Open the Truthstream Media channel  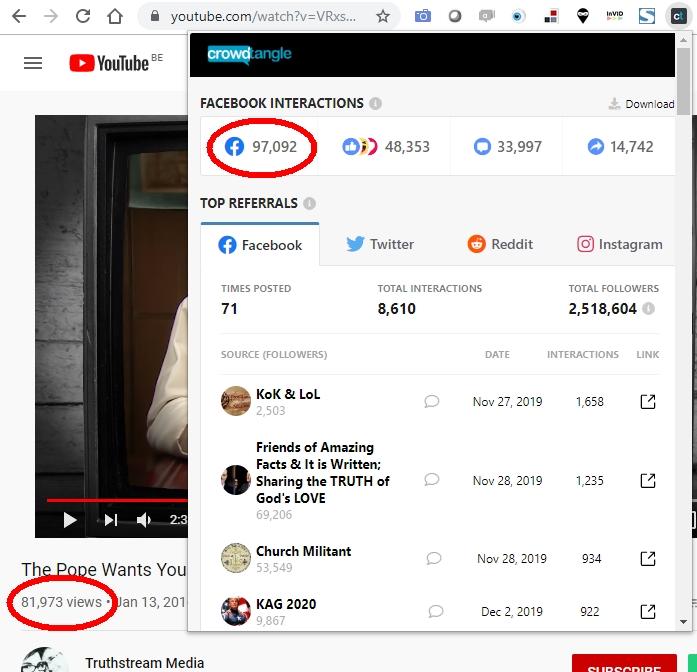[x=144, y=663]
